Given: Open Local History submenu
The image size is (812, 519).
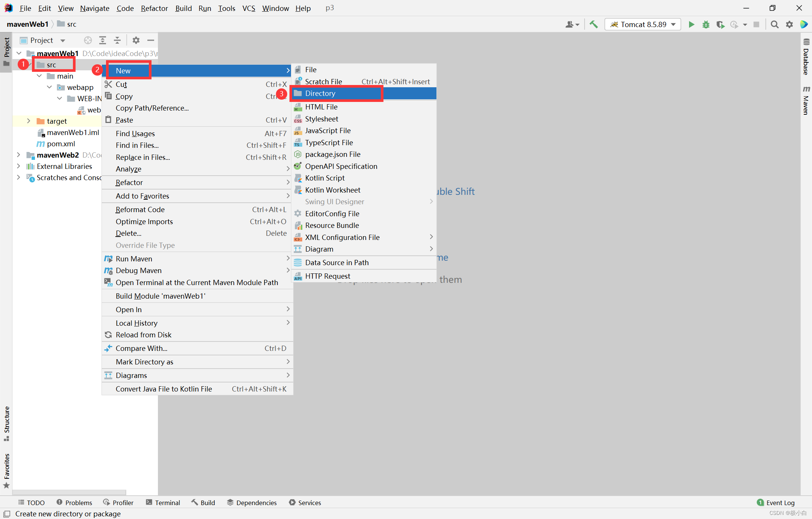Looking at the screenshot, I should (x=197, y=323).
